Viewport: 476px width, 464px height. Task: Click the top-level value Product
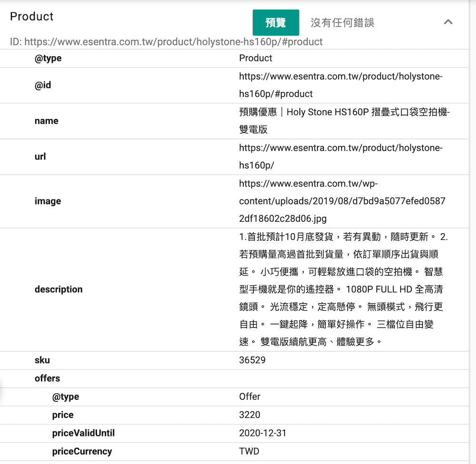[256, 58]
